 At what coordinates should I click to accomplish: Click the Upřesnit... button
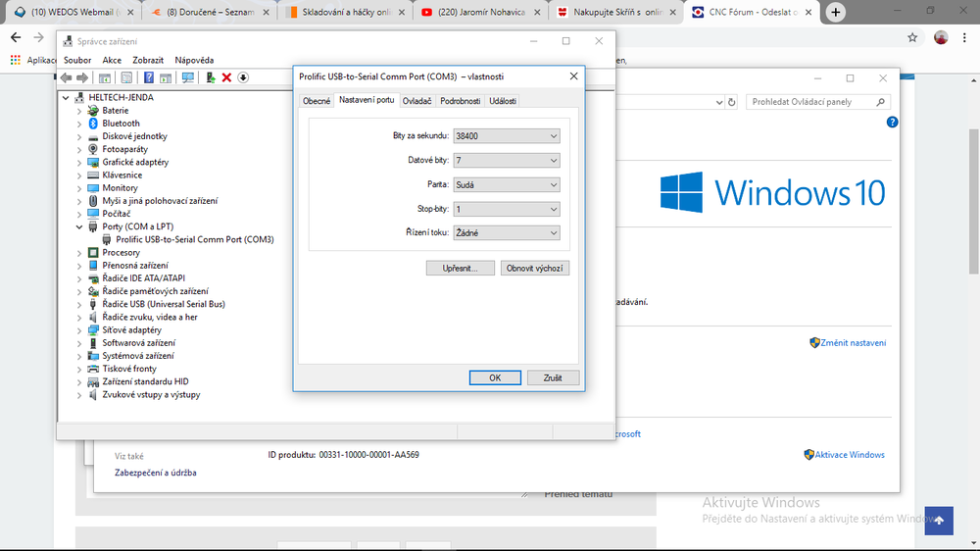(x=460, y=268)
